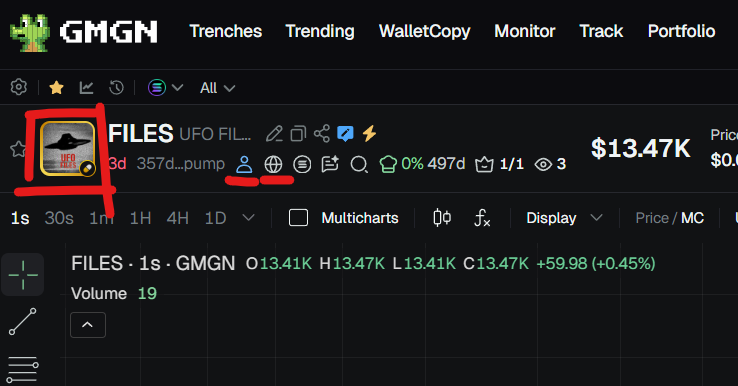
Task: Select the 4H chart interval
Action: click(177, 218)
